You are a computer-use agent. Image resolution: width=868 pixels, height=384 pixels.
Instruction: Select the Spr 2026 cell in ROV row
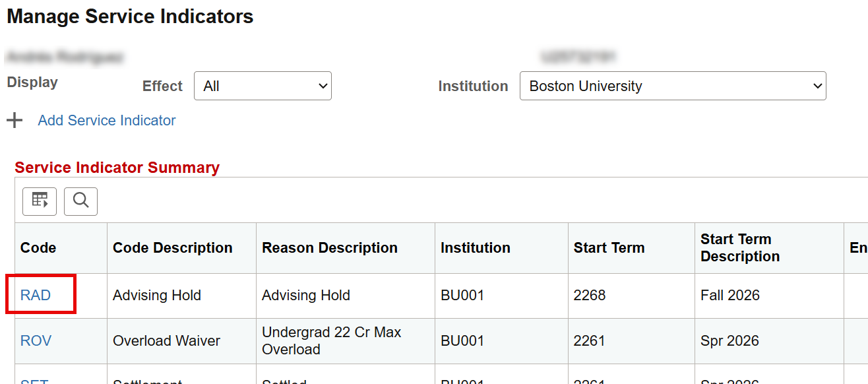pos(729,340)
